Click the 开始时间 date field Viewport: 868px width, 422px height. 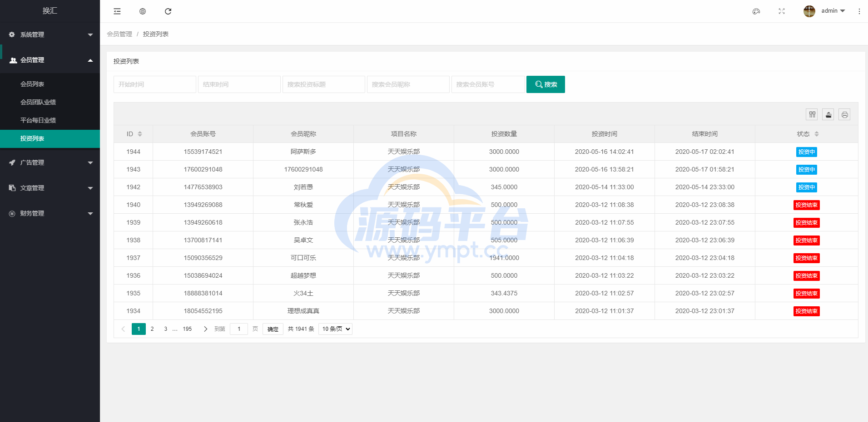pos(155,84)
